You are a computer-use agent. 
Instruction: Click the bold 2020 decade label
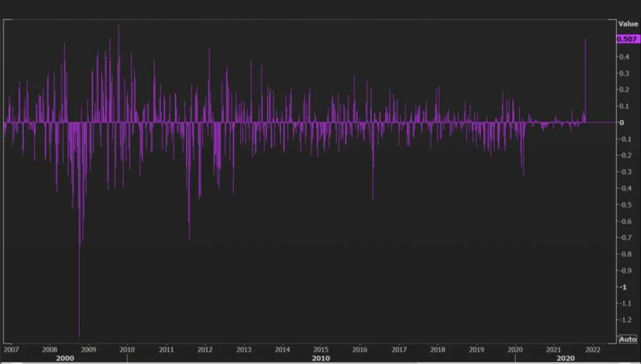coord(566,358)
